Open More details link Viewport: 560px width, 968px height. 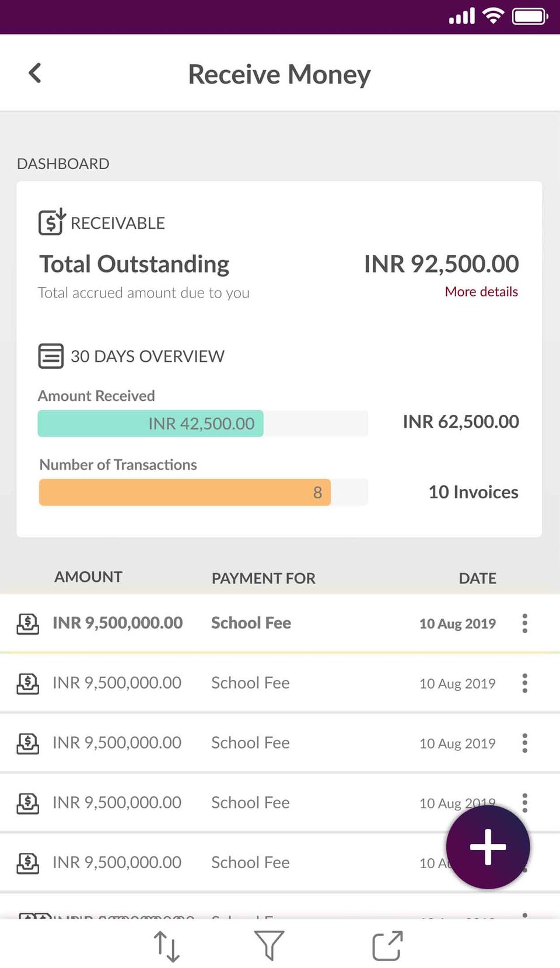(x=481, y=292)
